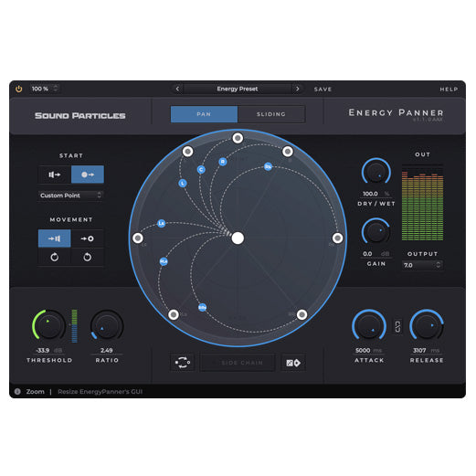Screen dimensions: 476x476
Task: Select the blue Ls channel point
Action: pyautogui.click(x=162, y=223)
